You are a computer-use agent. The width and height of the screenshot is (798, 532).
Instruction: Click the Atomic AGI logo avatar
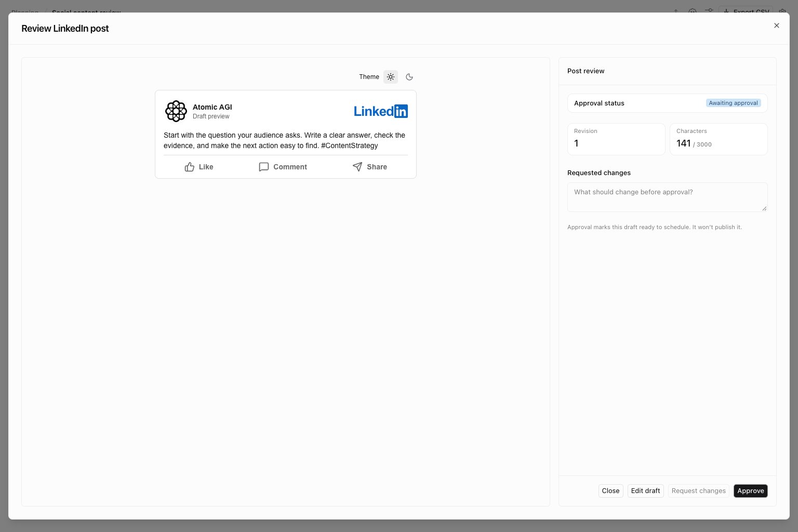coord(176,111)
